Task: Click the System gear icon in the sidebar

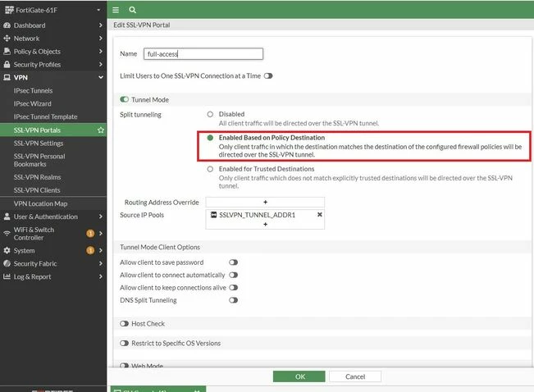Action: [7, 250]
